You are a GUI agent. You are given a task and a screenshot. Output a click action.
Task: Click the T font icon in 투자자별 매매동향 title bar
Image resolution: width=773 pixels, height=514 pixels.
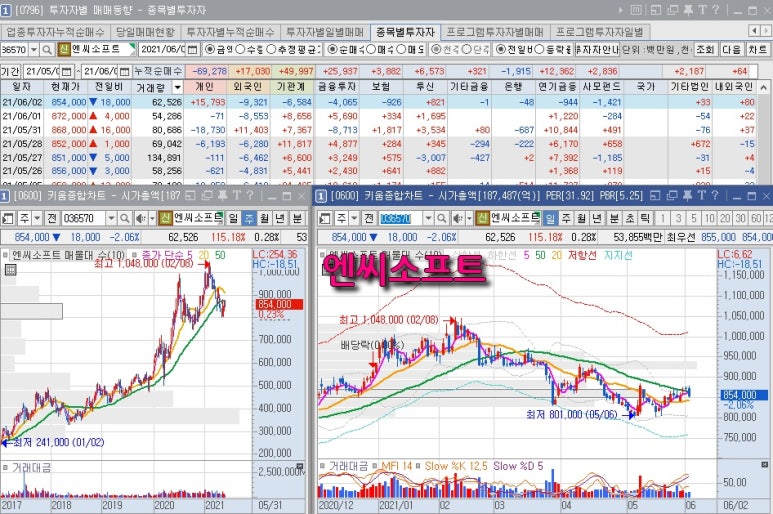[703, 10]
